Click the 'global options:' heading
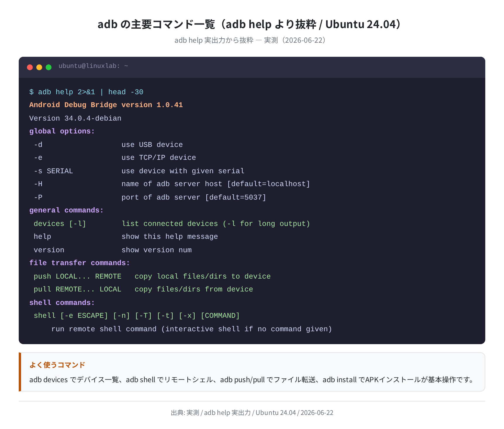This screenshot has height=429, width=504. tap(62, 131)
